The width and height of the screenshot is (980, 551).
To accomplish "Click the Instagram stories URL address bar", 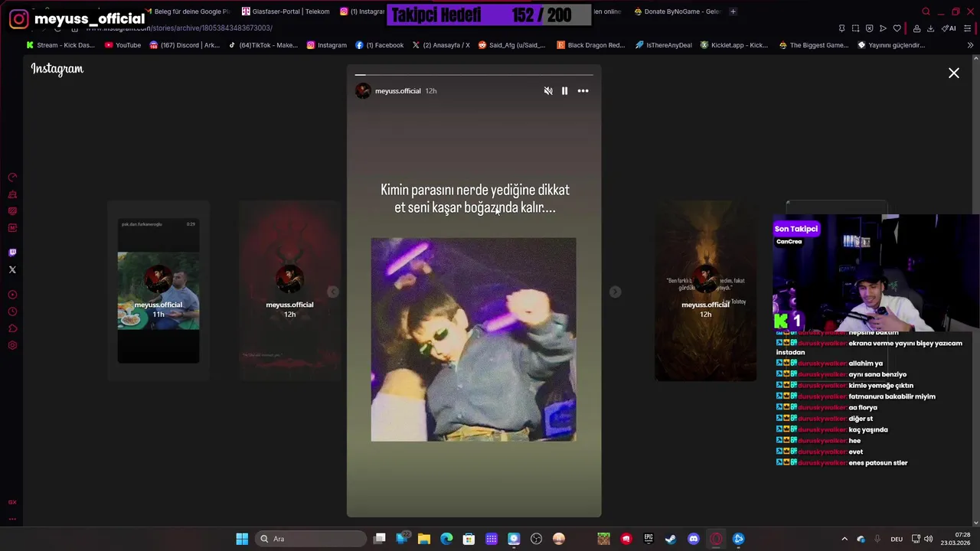I will (179, 28).
